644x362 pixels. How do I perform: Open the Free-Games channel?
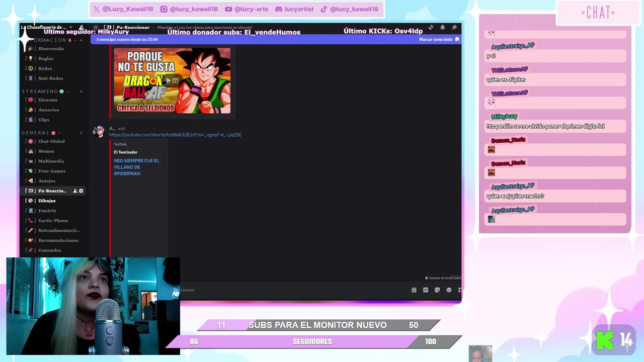52,171
